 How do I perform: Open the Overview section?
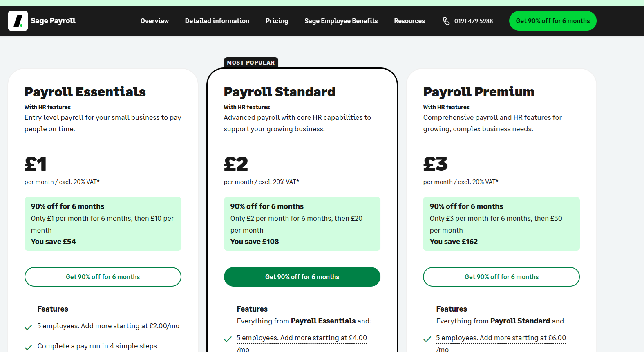click(154, 21)
